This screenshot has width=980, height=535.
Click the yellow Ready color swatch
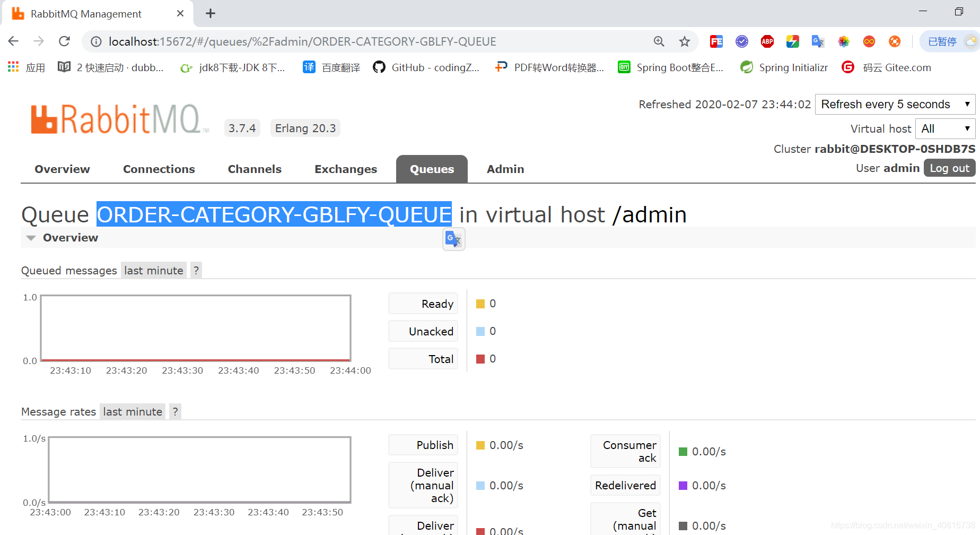pos(480,304)
